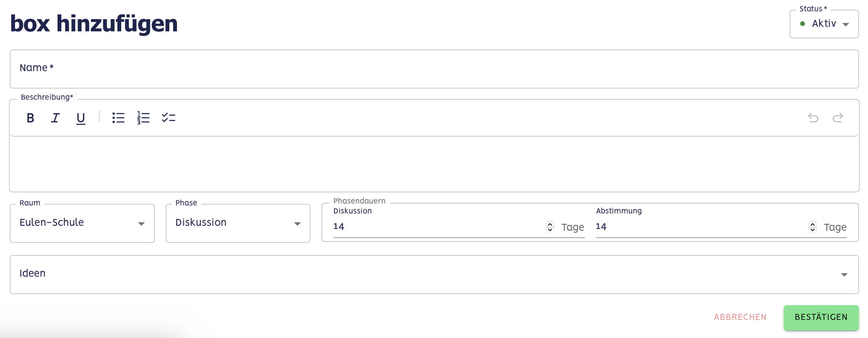Insert a bulleted list

coord(118,118)
